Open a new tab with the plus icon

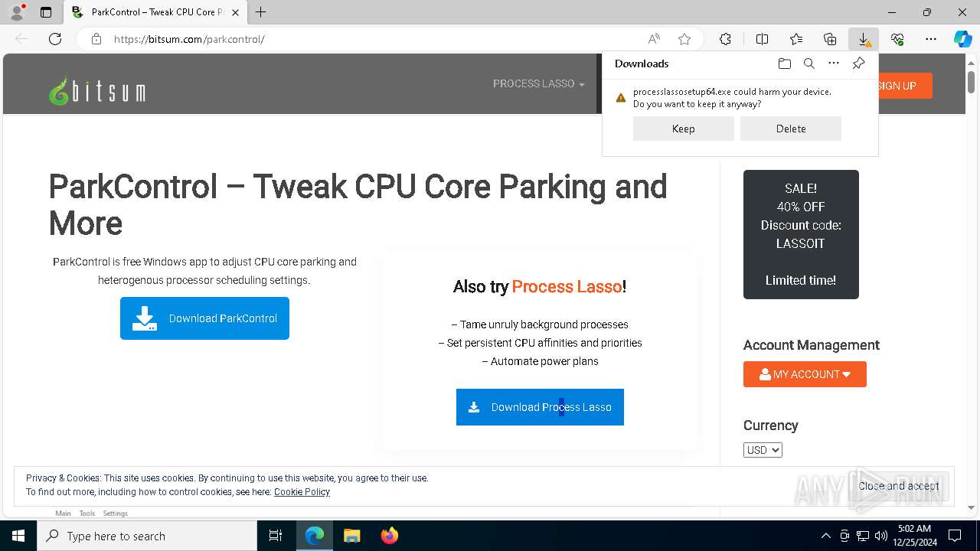260,12
